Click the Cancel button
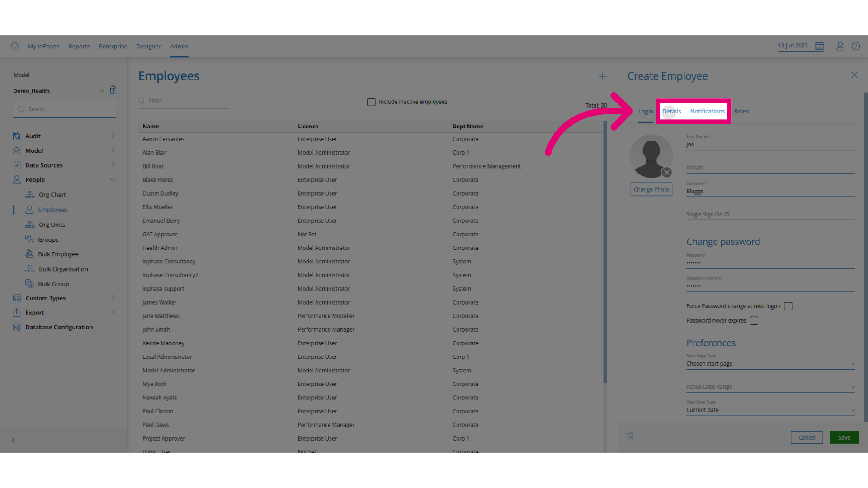The image size is (868, 488). 807,437
